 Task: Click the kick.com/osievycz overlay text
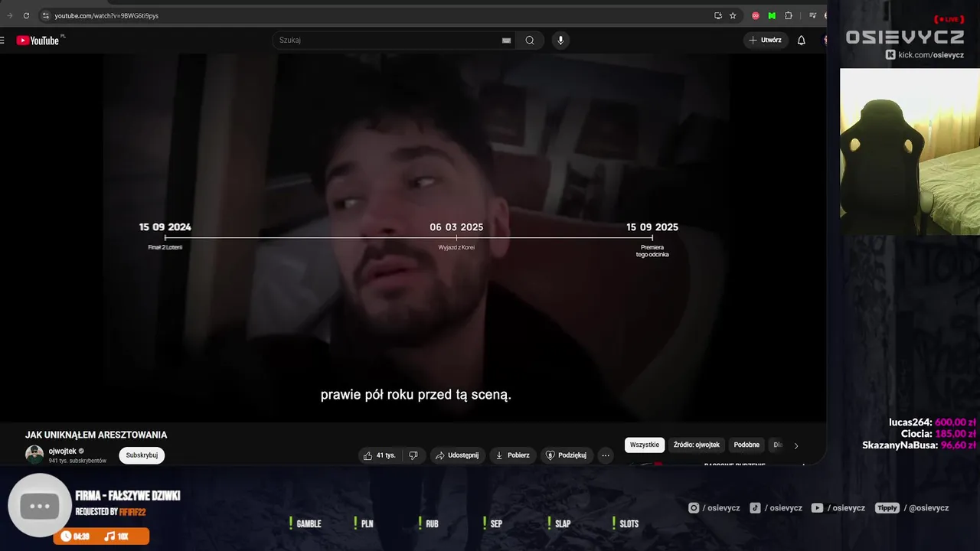931,54
